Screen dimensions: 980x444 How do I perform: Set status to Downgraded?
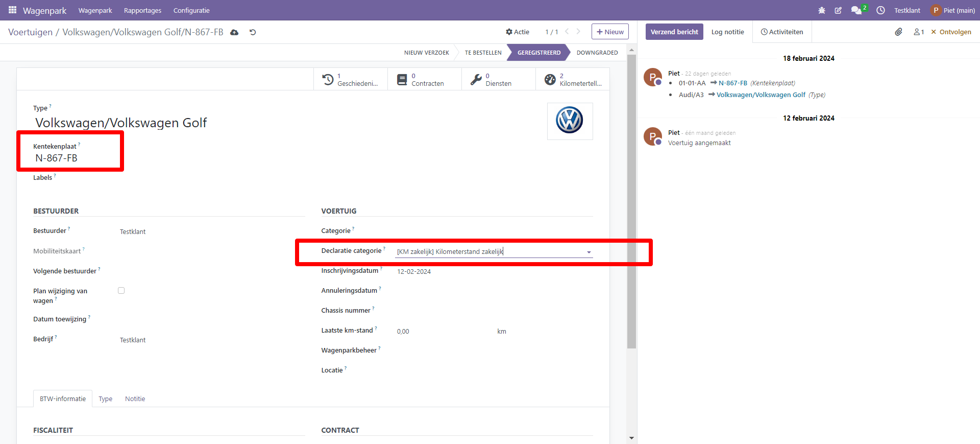tap(597, 53)
